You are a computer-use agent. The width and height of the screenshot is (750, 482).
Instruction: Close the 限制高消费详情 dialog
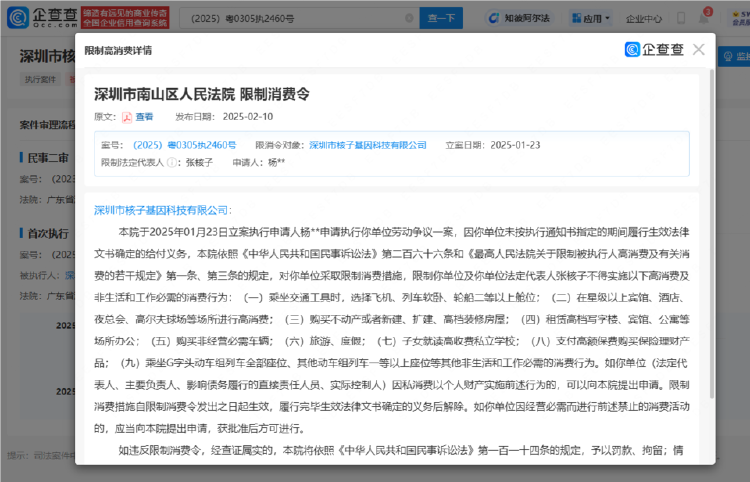pos(698,49)
